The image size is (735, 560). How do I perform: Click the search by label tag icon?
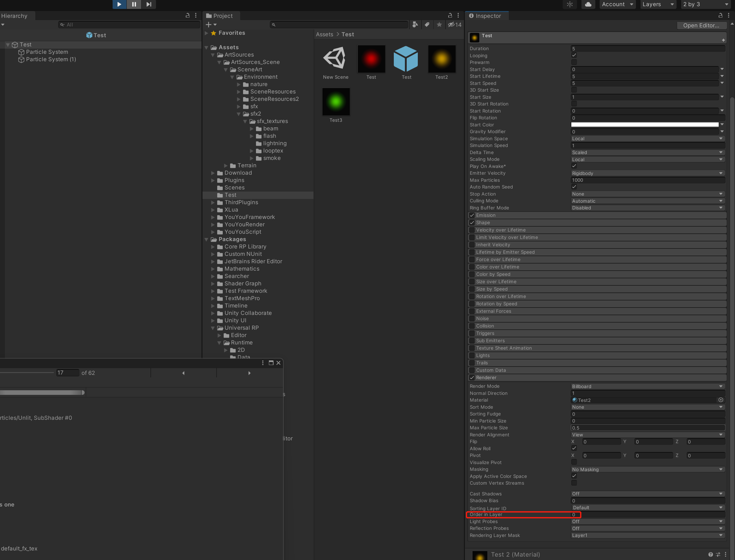tap(427, 24)
